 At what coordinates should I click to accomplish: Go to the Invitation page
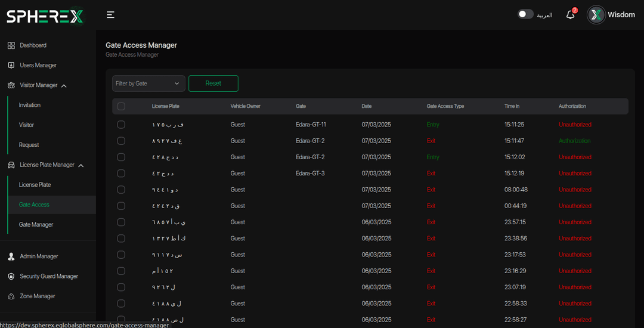click(x=30, y=105)
